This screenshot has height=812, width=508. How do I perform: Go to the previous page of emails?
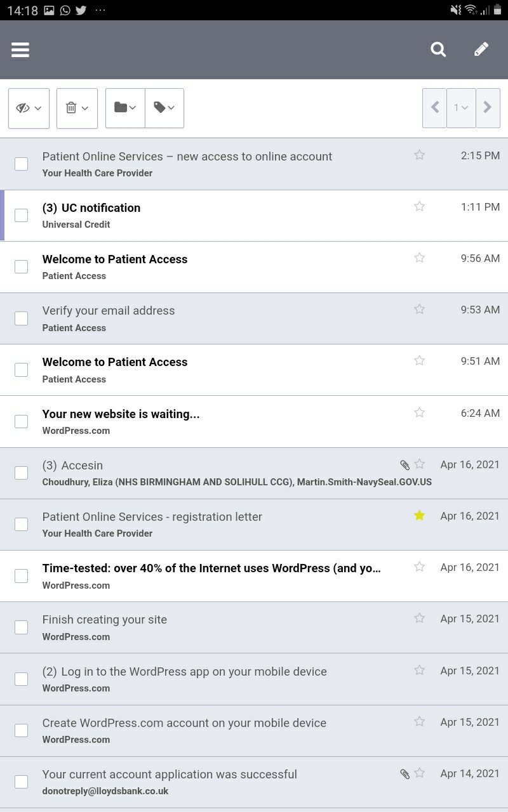click(x=435, y=108)
